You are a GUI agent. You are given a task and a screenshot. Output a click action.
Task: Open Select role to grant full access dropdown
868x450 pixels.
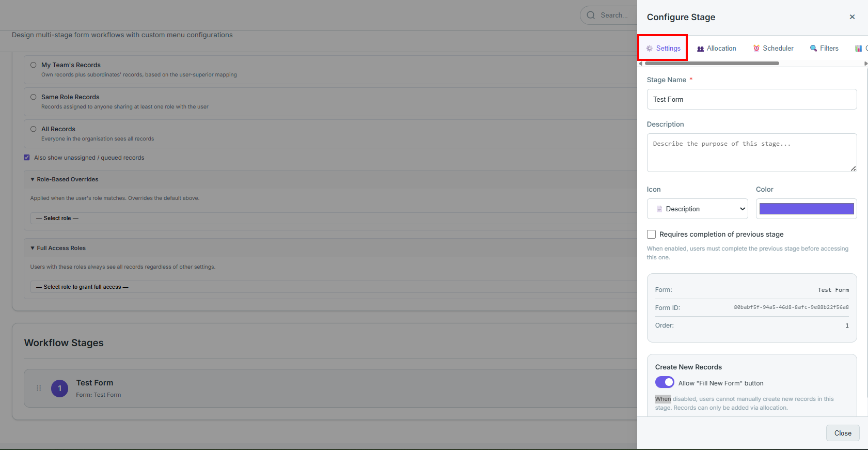coord(334,287)
